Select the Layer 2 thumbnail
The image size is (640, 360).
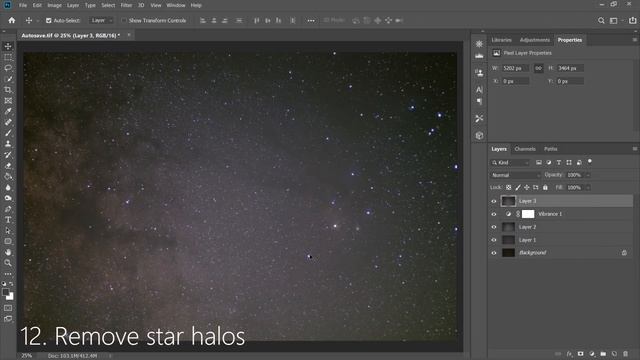[x=508, y=227]
